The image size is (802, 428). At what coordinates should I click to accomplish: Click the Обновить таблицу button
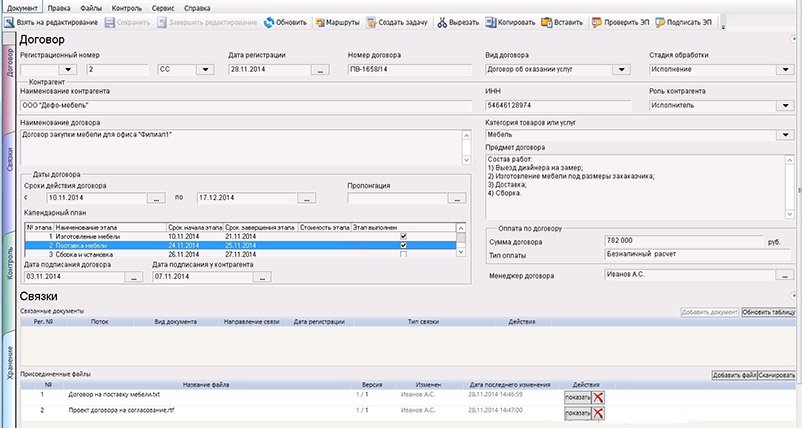(768, 312)
